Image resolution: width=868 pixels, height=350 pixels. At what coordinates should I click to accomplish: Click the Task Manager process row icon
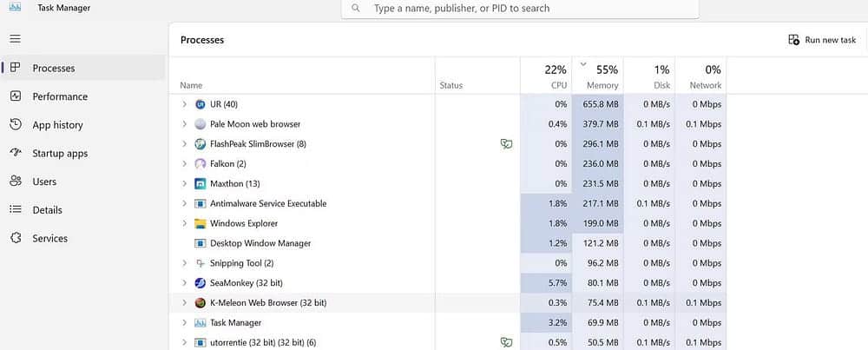coord(201,323)
